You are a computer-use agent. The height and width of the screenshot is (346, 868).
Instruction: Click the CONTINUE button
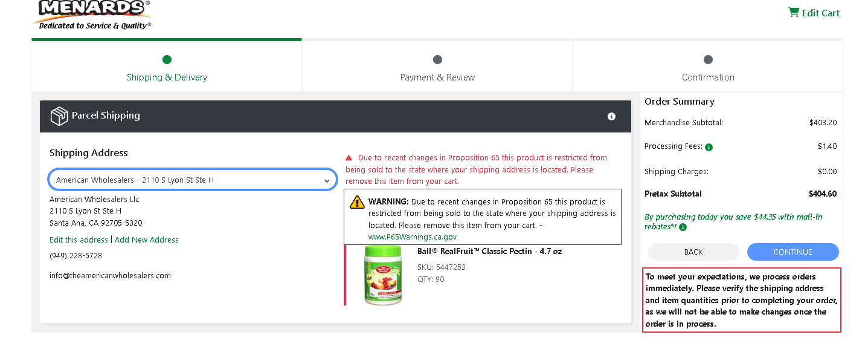tap(792, 252)
